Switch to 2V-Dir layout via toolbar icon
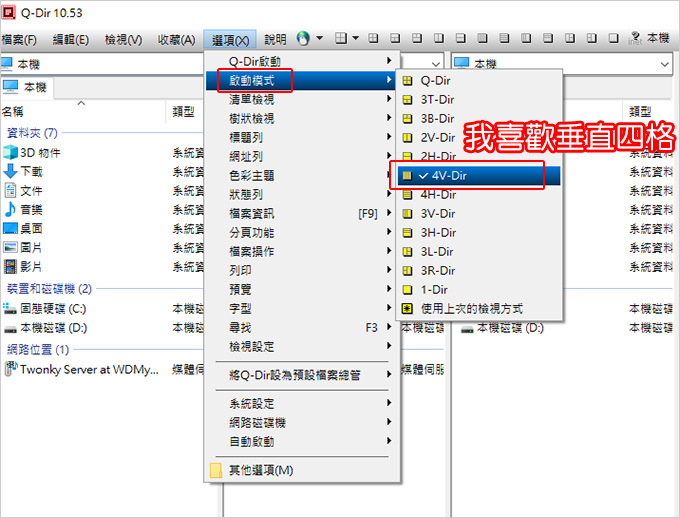The height and width of the screenshot is (518, 680). pos(439,39)
